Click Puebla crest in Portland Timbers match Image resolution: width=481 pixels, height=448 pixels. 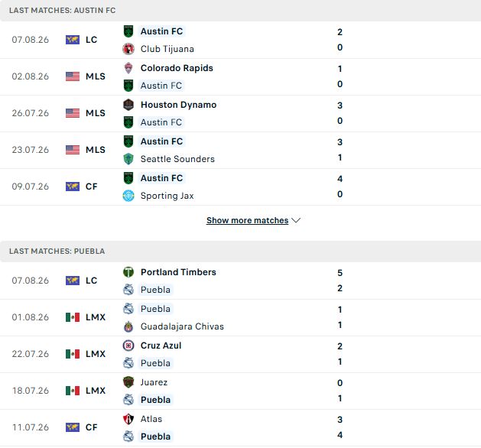pyautogui.click(x=128, y=290)
